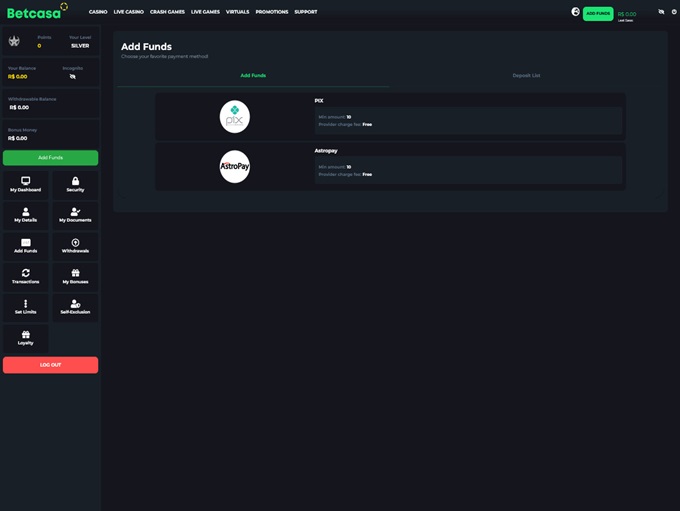Image resolution: width=680 pixels, height=511 pixels.
Task: Go to the My Details tile
Action: pyautogui.click(x=25, y=215)
